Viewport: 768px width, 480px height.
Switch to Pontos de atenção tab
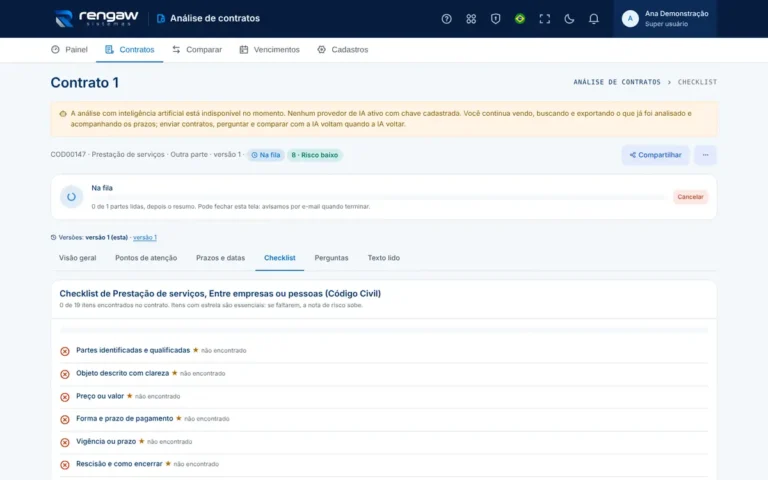click(x=146, y=258)
